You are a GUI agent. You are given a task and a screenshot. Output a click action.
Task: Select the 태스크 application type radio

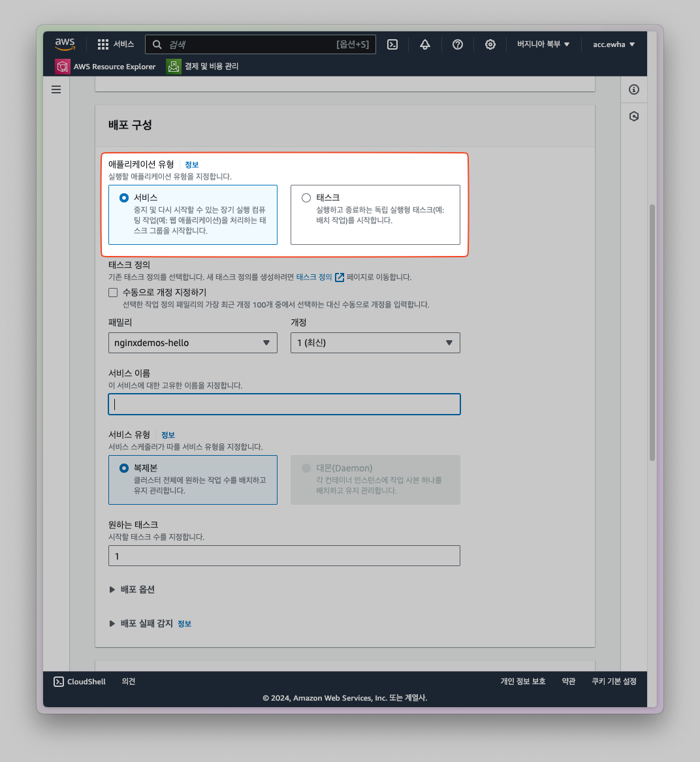click(306, 198)
